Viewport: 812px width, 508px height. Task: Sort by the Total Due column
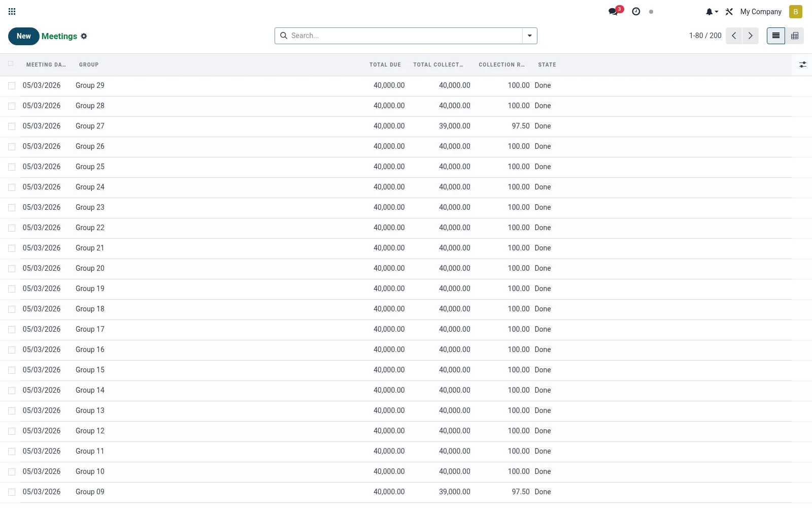point(385,65)
